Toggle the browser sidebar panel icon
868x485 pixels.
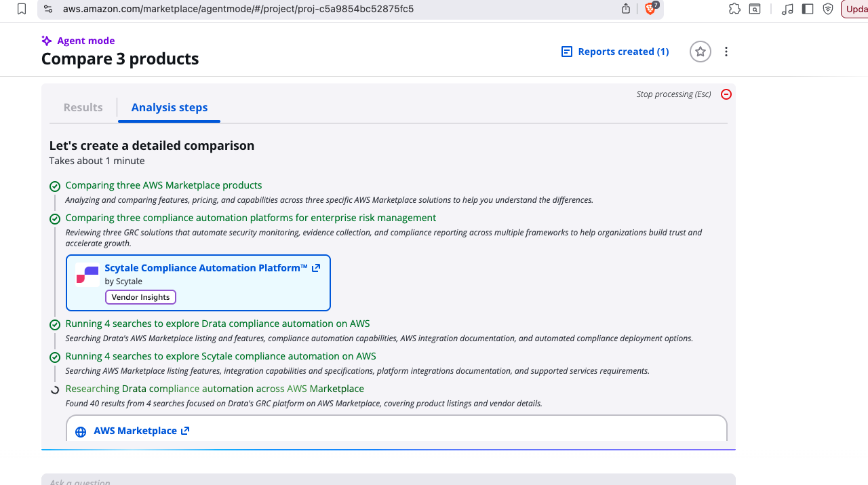point(807,9)
